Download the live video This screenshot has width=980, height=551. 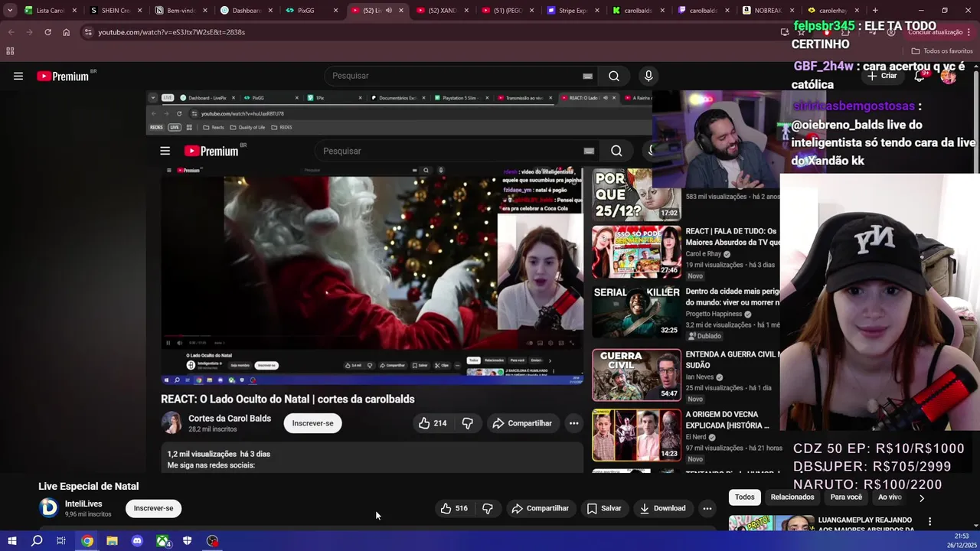click(663, 508)
